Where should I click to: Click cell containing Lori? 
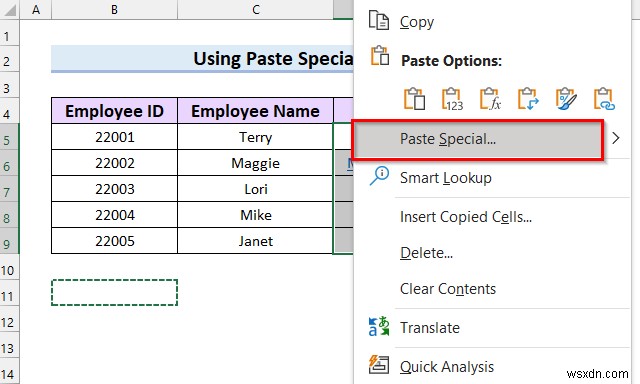(256, 189)
